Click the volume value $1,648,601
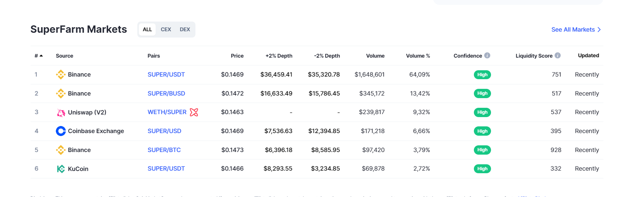644x197 pixels. click(370, 75)
